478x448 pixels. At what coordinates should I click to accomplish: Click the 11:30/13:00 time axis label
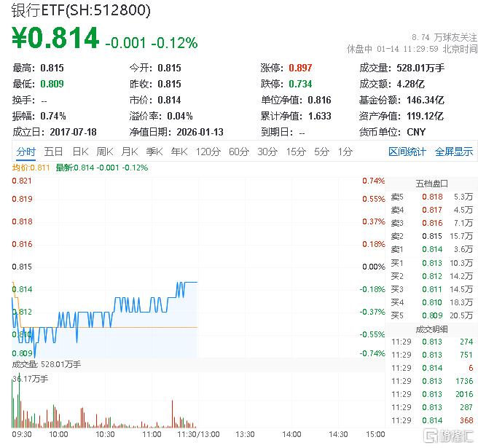point(198,434)
